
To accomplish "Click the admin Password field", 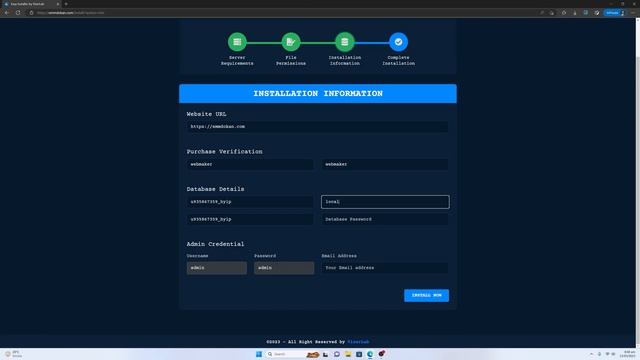I will 284,268.
